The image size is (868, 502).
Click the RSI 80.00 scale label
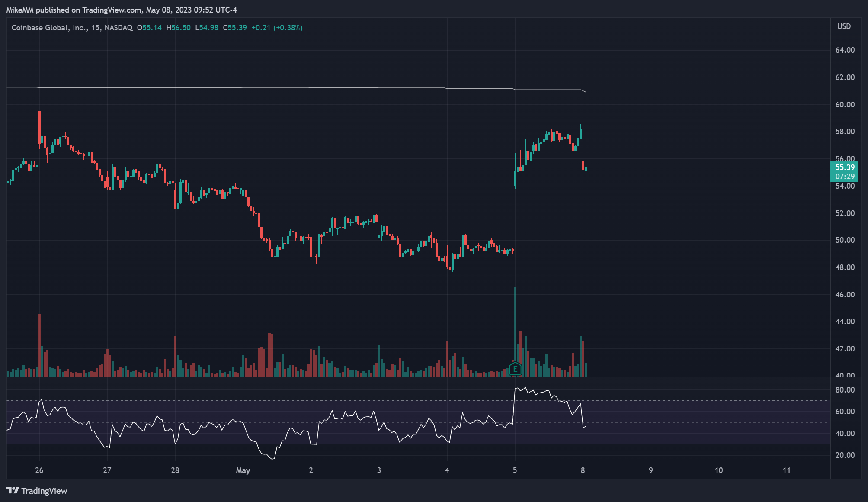point(845,390)
